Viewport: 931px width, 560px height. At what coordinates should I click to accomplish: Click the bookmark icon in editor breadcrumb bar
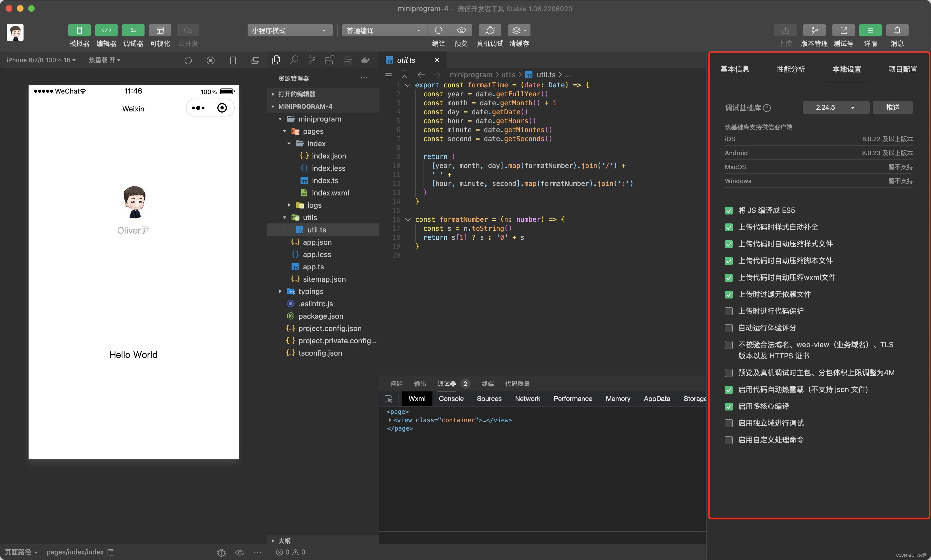pyautogui.click(x=404, y=75)
